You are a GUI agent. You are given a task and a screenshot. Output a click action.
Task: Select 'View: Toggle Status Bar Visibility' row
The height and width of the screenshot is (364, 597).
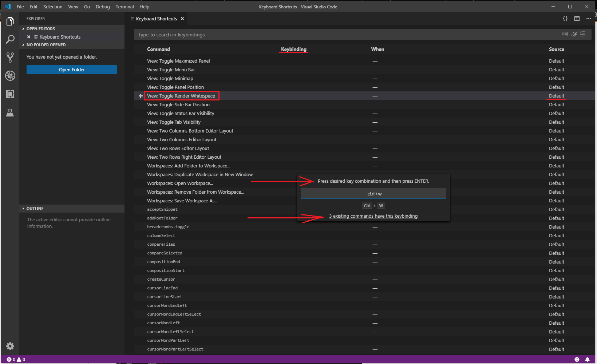[x=364, y=113]
